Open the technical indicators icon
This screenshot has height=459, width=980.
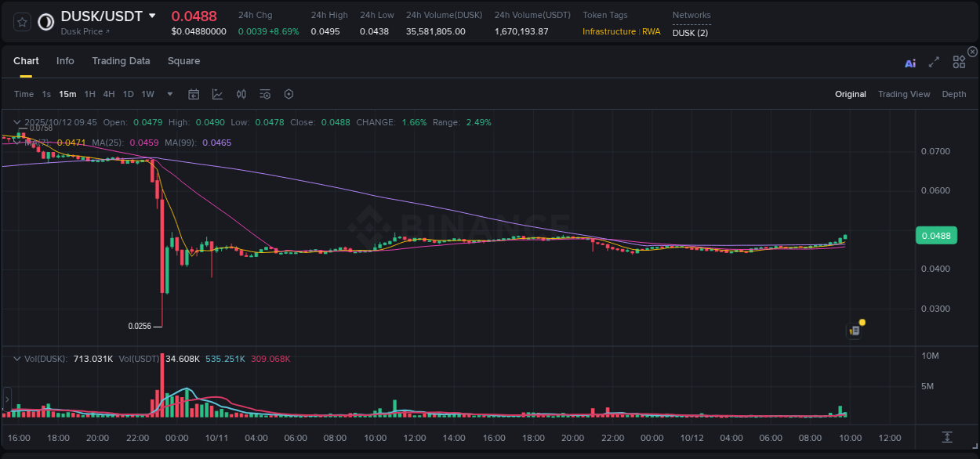pos(241,93)
